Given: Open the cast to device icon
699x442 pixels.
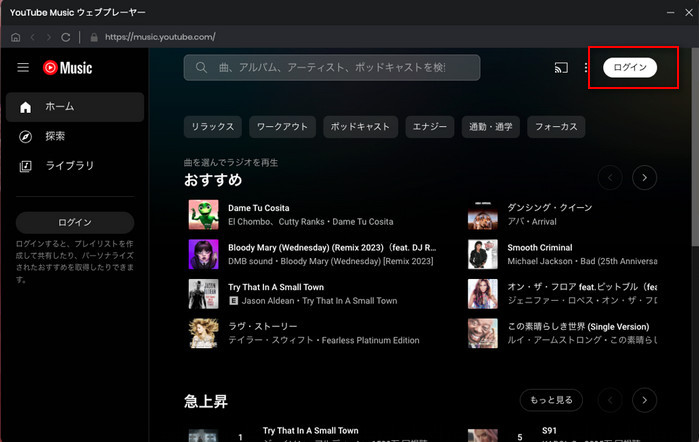Looking at the screenshot, I should (x=561, y=67).
